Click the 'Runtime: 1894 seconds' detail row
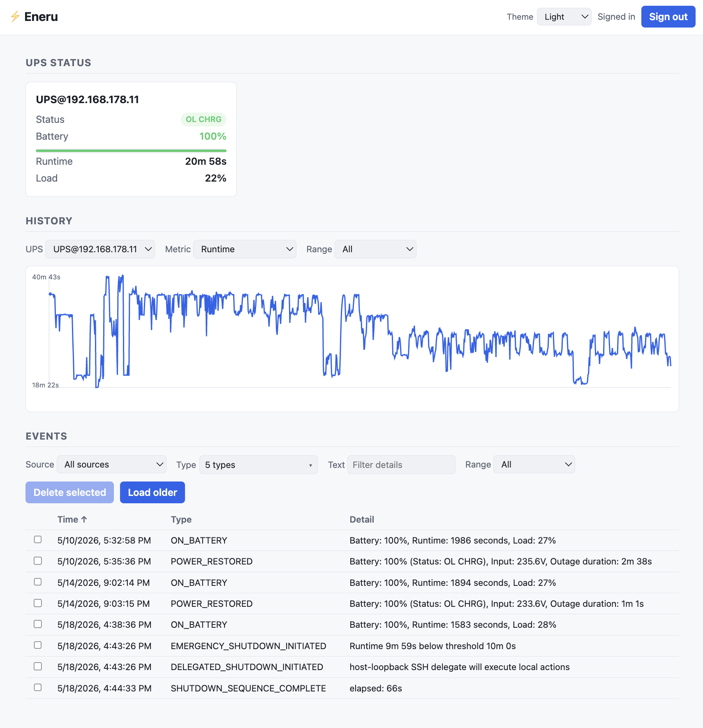 pyautogui.click(x=453, y=583)
